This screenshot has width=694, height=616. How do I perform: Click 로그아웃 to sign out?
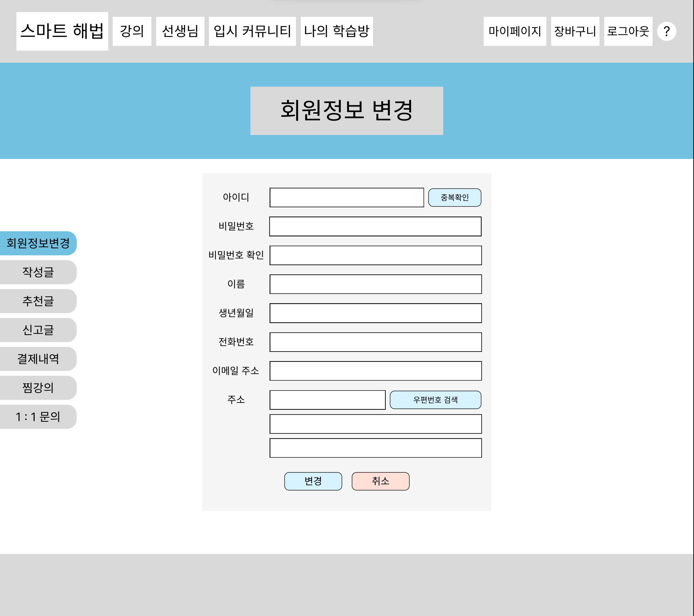[628, 31]
